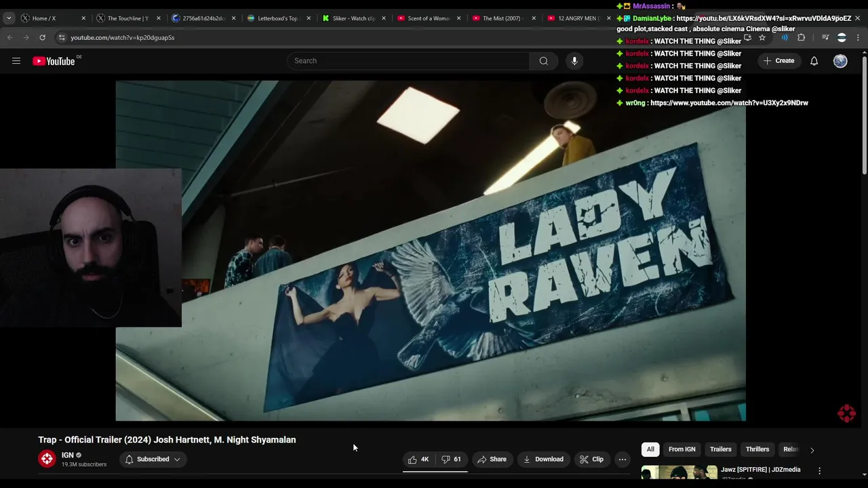View site information icon in address bar
Viewport: 868px width, 488px height.
click(x=62, y=37)
